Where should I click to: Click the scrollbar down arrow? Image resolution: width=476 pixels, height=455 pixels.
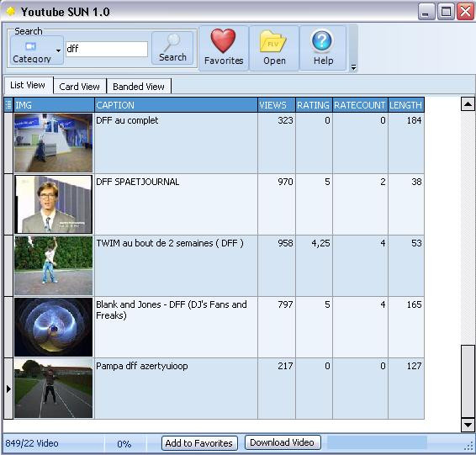coord(468,425)
